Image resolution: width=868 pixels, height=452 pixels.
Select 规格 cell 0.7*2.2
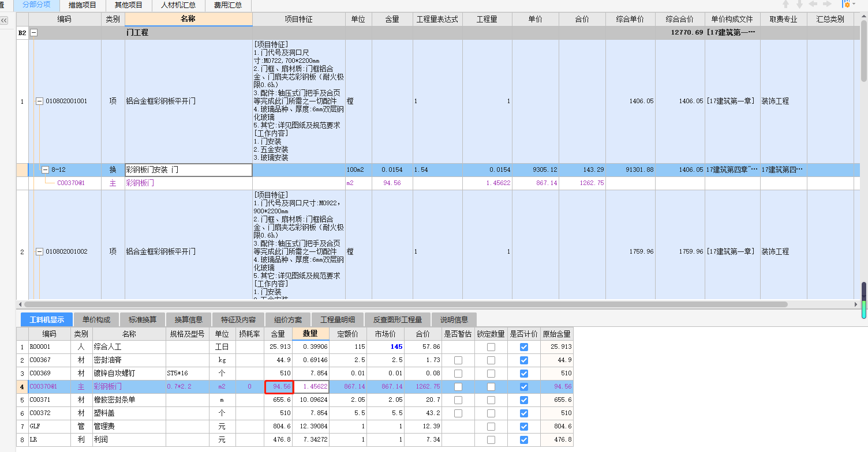[187, 387]
